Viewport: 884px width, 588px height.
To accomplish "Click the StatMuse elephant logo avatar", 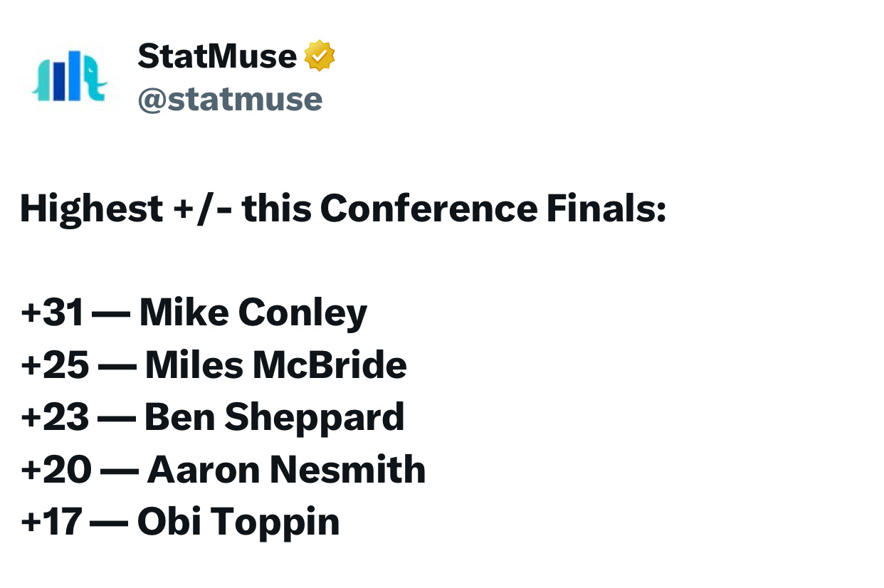I will tap(70, 75).
